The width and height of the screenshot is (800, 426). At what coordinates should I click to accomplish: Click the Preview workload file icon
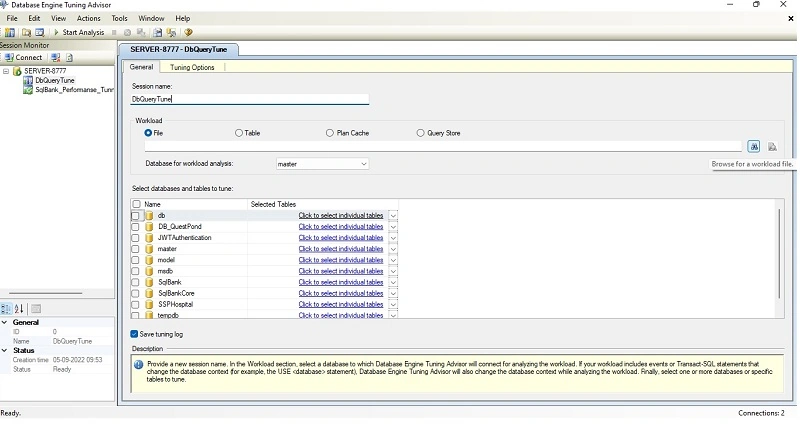coord(772,147)
